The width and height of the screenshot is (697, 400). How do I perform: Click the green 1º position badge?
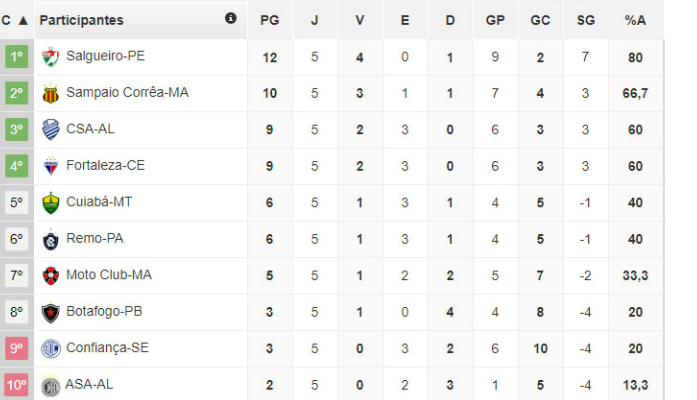click(16, 57)
